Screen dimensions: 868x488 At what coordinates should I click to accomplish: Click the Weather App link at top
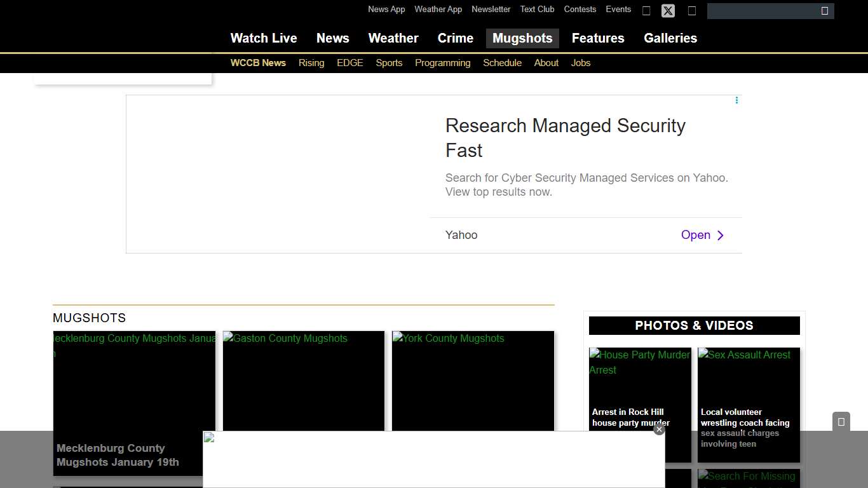(438, 10)
